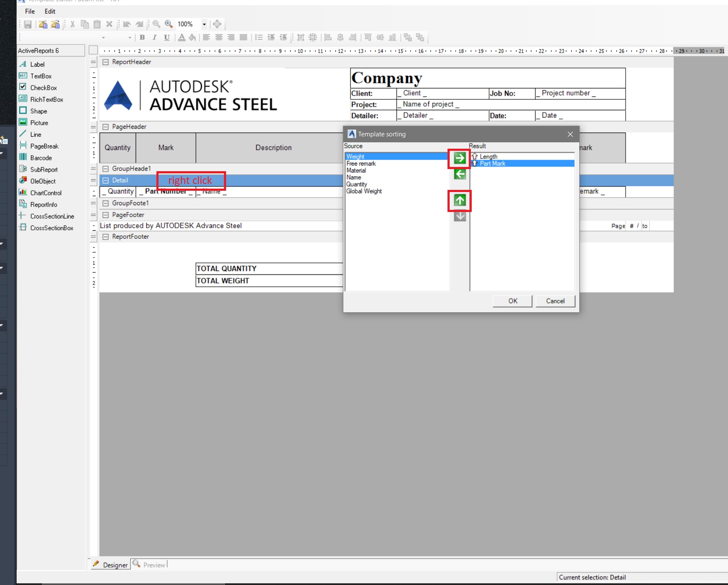This screenshot has height=585, width=728.
Task: Click the Cut scissors icon
Action: [x=73, y=24]
